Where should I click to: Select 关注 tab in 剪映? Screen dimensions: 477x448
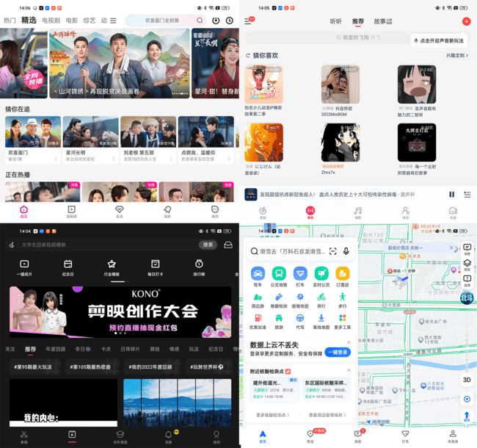[x=10, y=349]
